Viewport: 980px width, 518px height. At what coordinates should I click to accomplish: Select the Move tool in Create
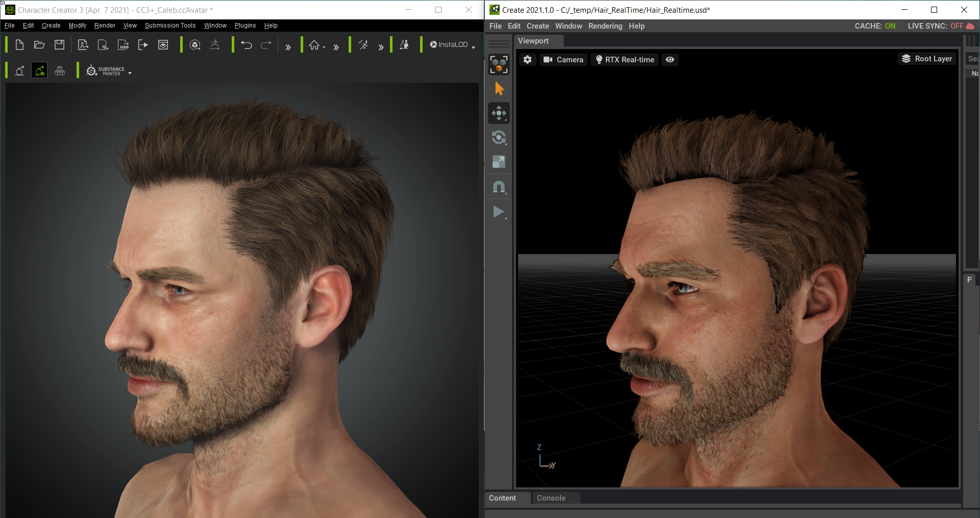[x=499, y=113]
